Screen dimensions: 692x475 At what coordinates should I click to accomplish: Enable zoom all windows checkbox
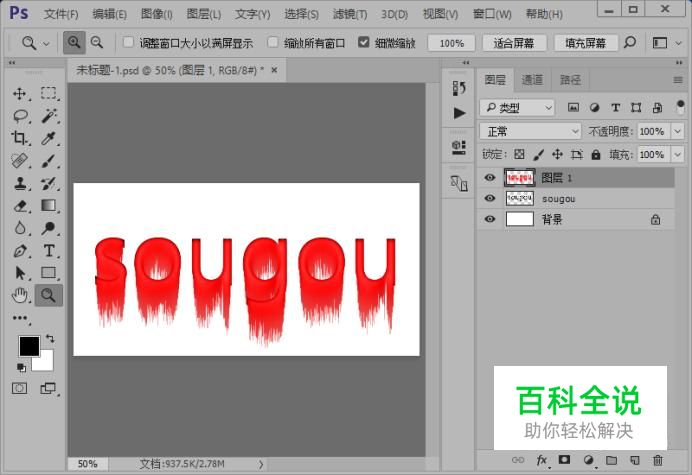click(x=273, y=42)
